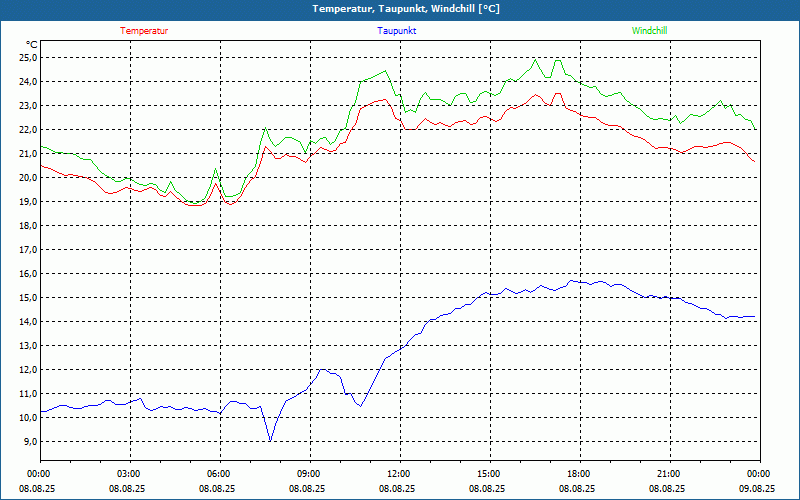This screenshot has height=500, width=800.
Task: Click the 06:00 time label
Action: tap(220, 474)
